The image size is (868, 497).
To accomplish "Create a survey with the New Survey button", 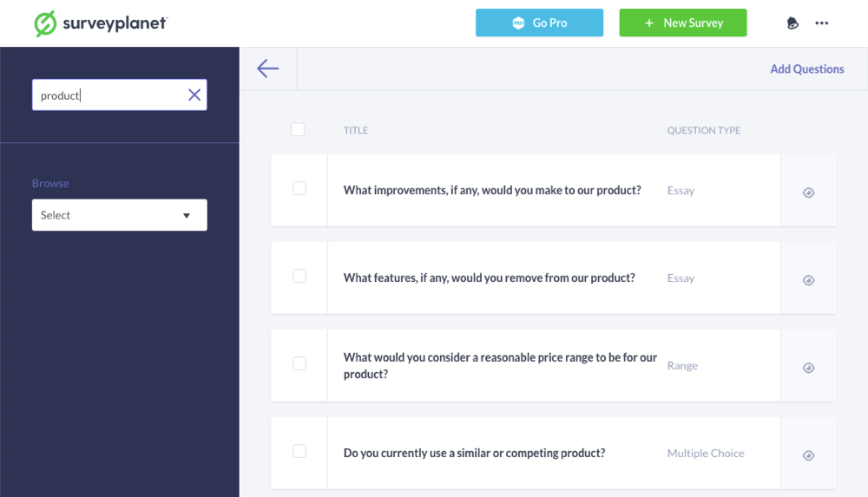I will tap(682, 23).
